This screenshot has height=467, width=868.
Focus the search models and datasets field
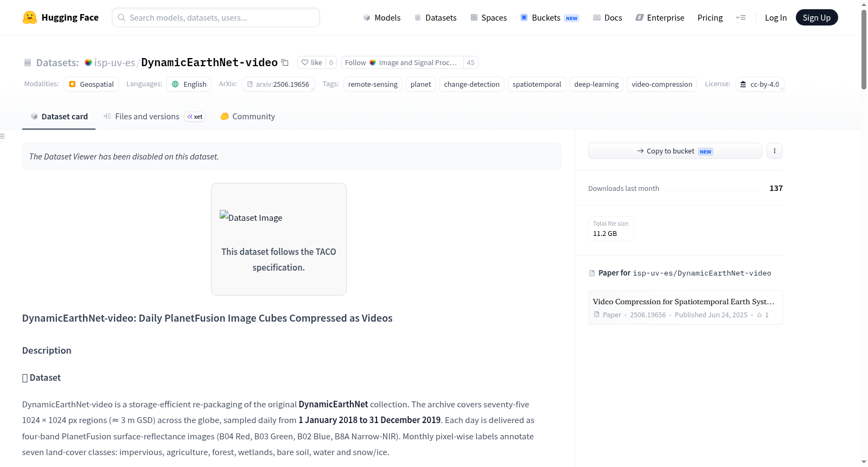[x=216, y=17]
